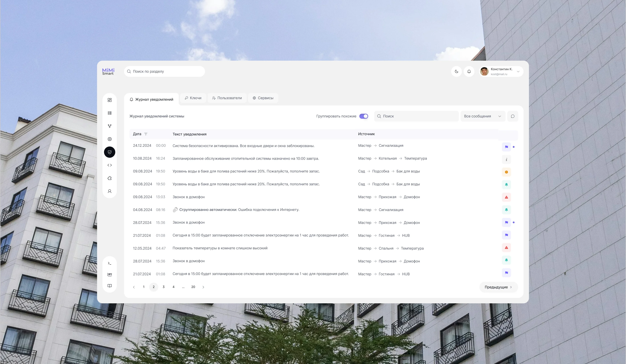Select the branch nodes icon in sidebar
The height and width of the screenshot is (364, 626).
[x=110, y=126]
